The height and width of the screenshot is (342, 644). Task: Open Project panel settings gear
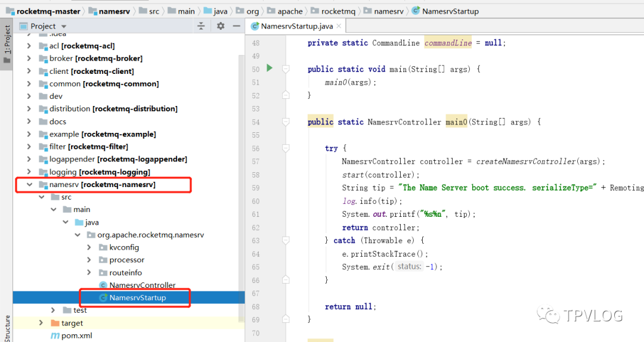[x=221, y=26]
